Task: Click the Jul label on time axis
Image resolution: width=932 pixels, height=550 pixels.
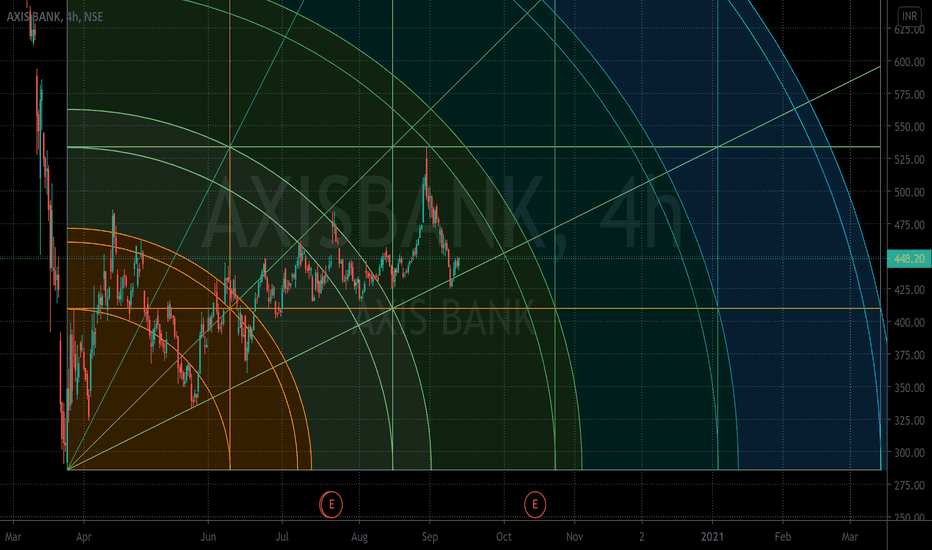Action: (x=282, y=537)
